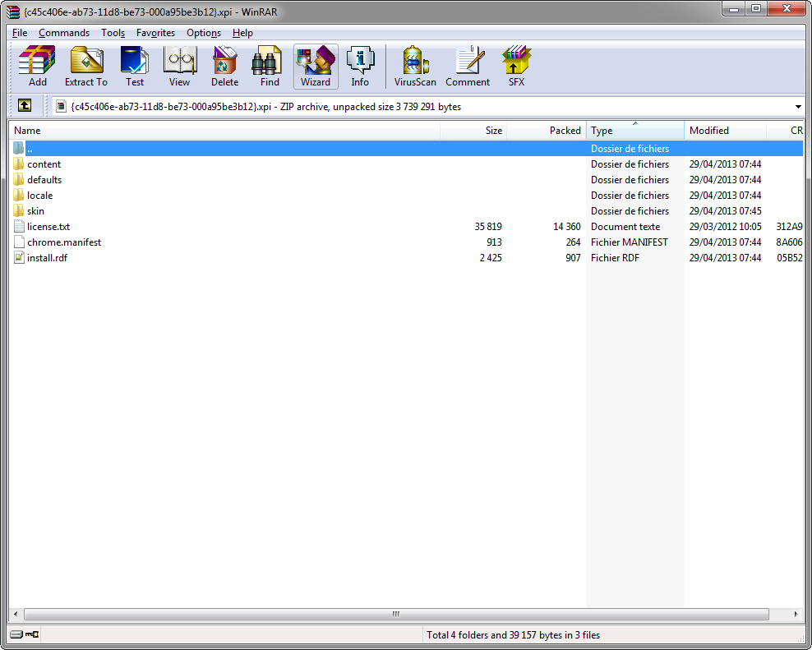
Task: Start the VirusScan tool
Action: 415,67
